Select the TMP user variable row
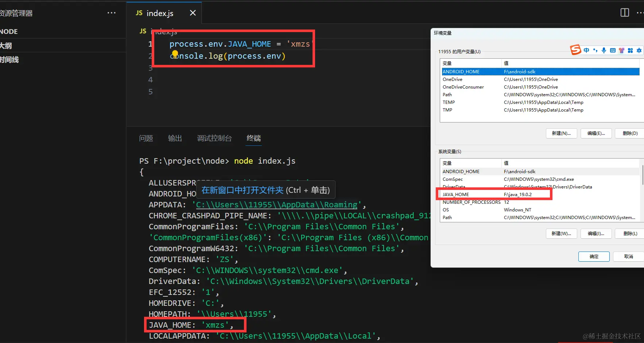Image resolution: width=644 pixels, height=343 pixels. tap(540, 110)
